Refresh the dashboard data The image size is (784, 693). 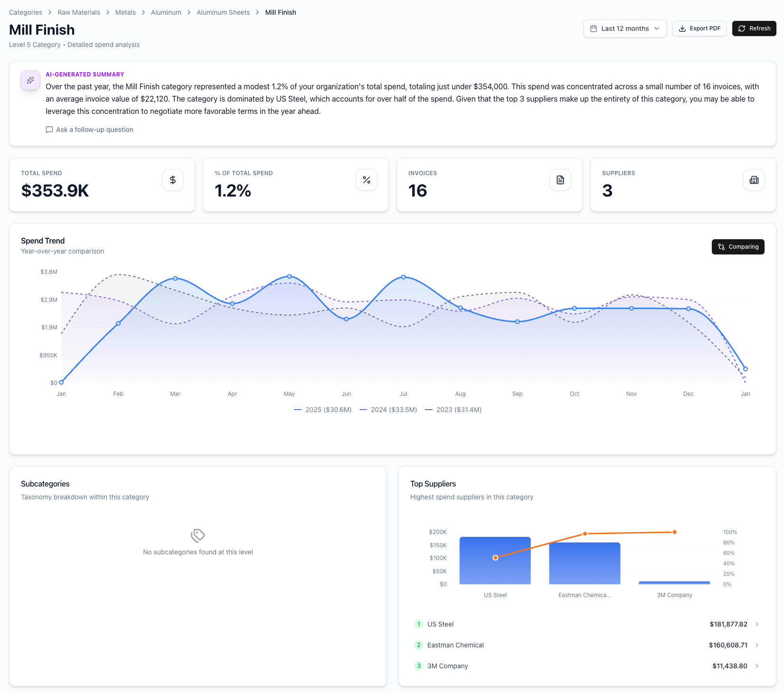click(x=754, y=28)
